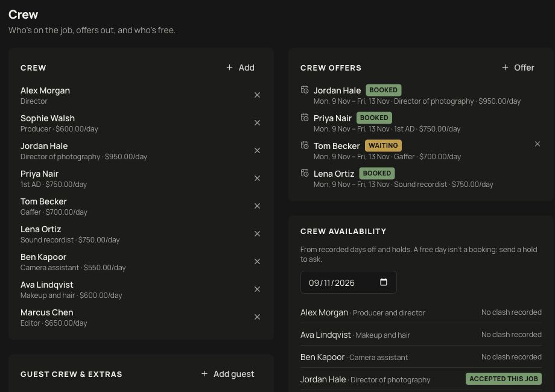Remove Ava Lindqvist from the crew list
The width and height of the screenshot is (555, 392).
click(258, 289)
